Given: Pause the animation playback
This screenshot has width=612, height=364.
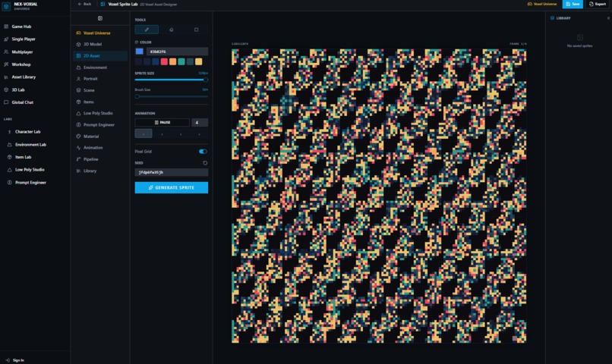Looking at the screenshot, I should (x=162, y=122).
